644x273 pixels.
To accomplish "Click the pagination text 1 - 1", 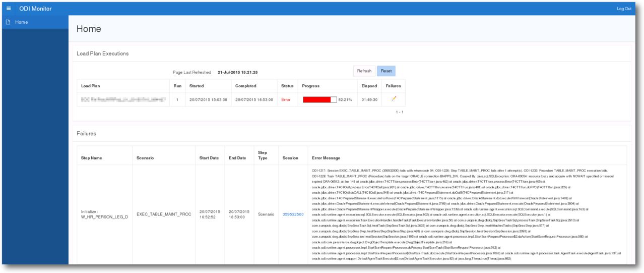I will click(x=400, y=112).
